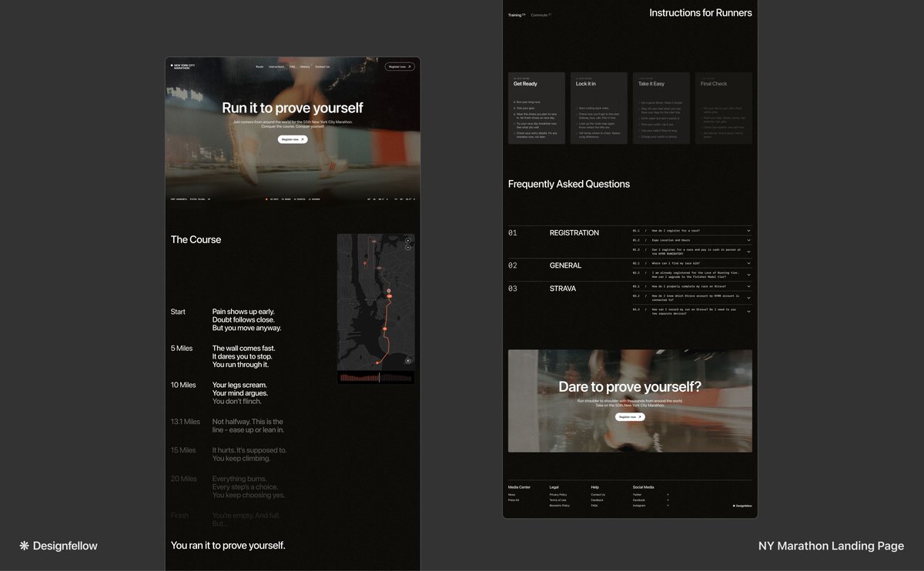Expand the upgrade to Finisher Medal tier question
The height and width of the screenshot is (571, 924).
(692, 274)
